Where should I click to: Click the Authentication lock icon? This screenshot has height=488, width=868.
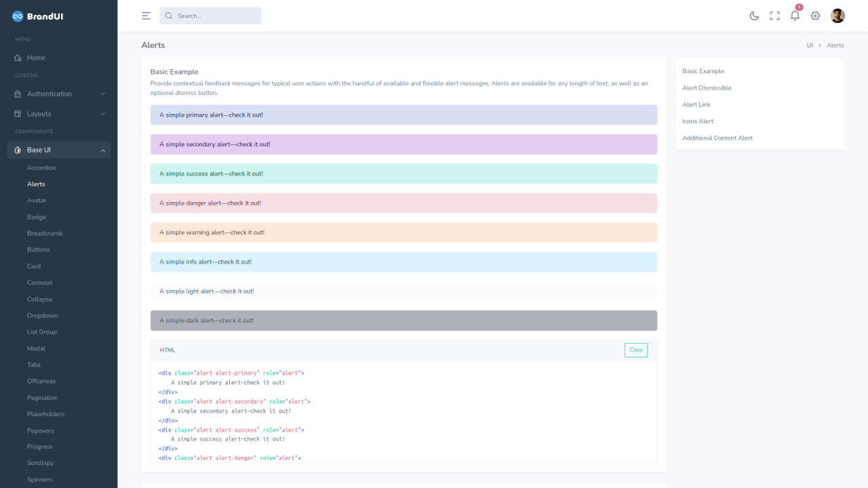(x=18, y=94)
